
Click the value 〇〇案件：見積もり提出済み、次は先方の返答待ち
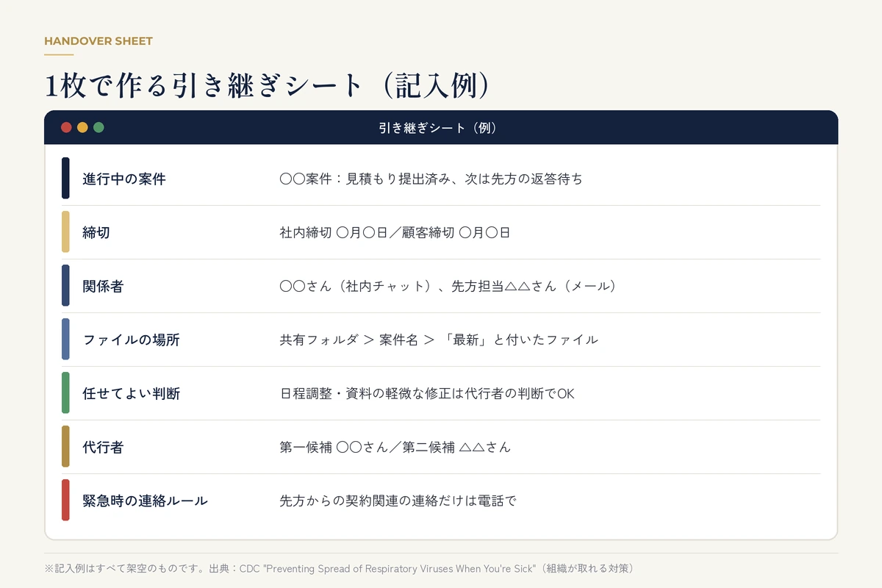tap(431, 179)
